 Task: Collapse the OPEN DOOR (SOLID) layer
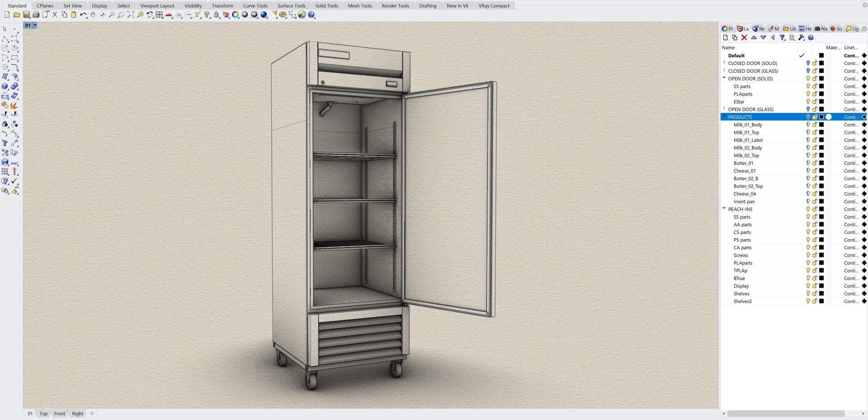tap(724, 78)
